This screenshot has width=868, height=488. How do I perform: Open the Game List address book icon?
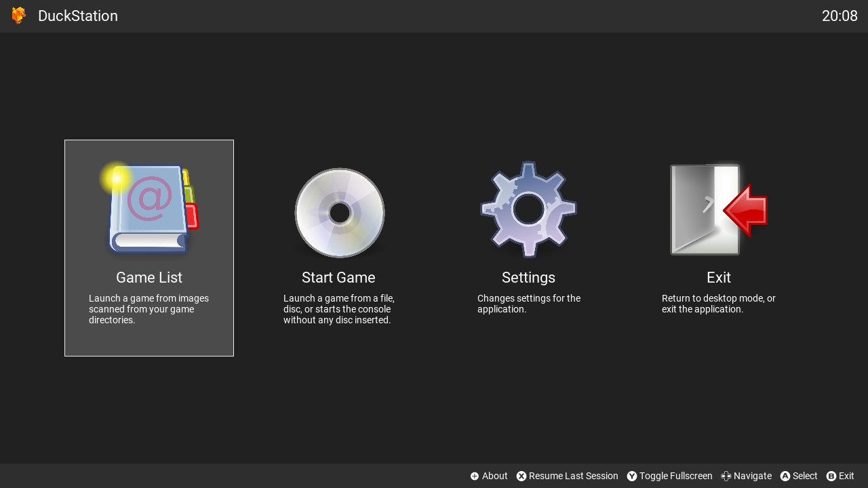click(149, 208)
